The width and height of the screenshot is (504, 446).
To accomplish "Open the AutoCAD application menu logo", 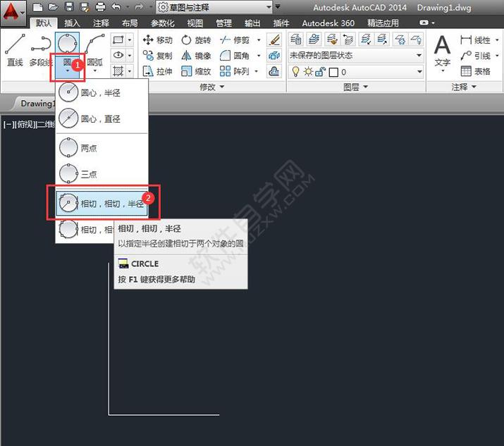I will pos(13,13).
